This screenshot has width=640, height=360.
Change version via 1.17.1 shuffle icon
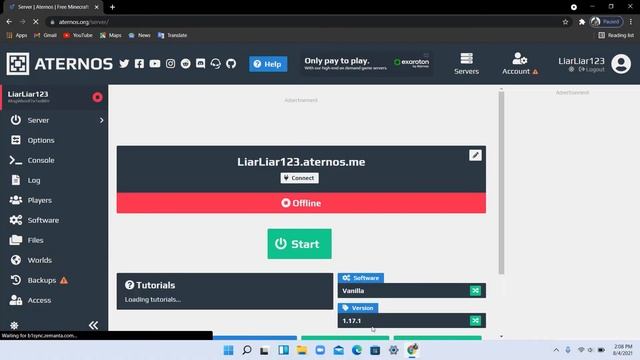click(x=475, y=321)
